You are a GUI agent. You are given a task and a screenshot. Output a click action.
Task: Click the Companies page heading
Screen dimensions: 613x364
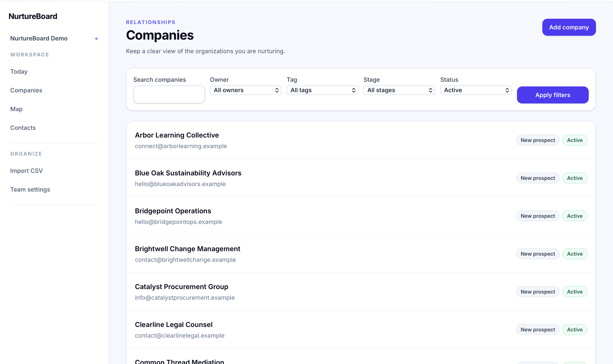[x=160, y=35]
